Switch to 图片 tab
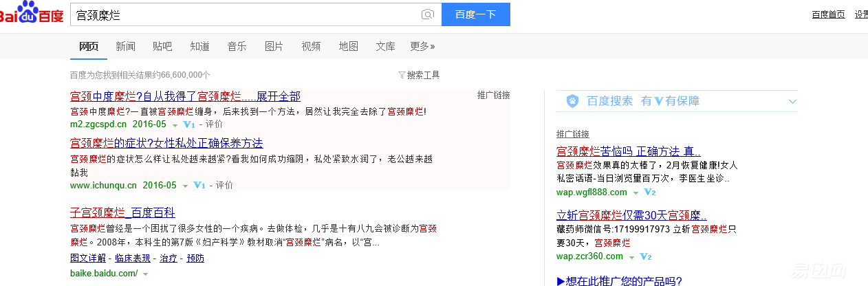The image size is (868, 286). (274, 46)
